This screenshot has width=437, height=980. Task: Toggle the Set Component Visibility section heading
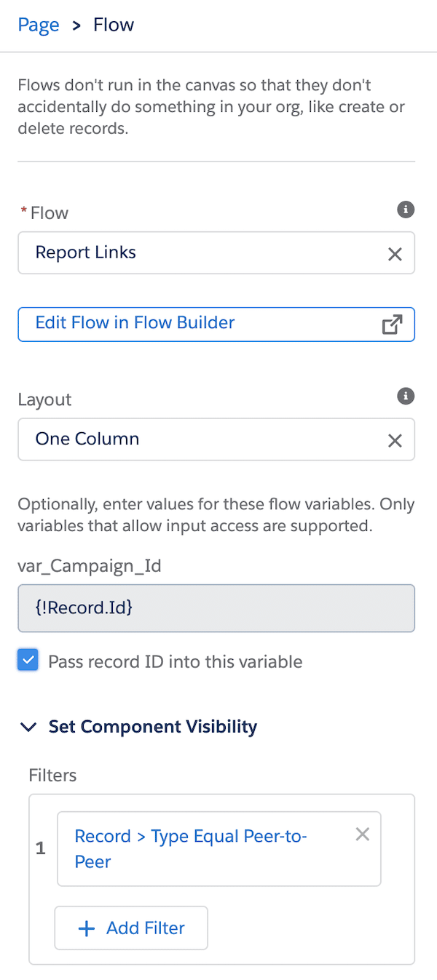click(153, 727)
